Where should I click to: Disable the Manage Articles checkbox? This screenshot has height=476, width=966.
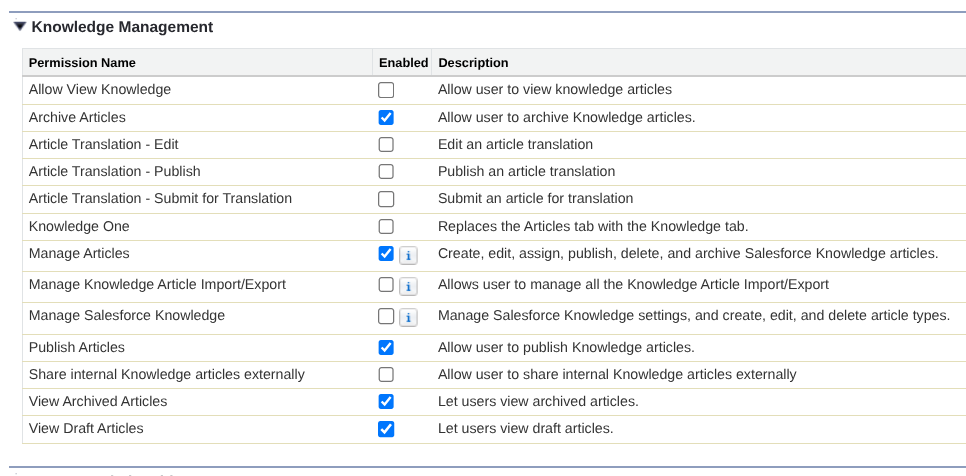386,254
